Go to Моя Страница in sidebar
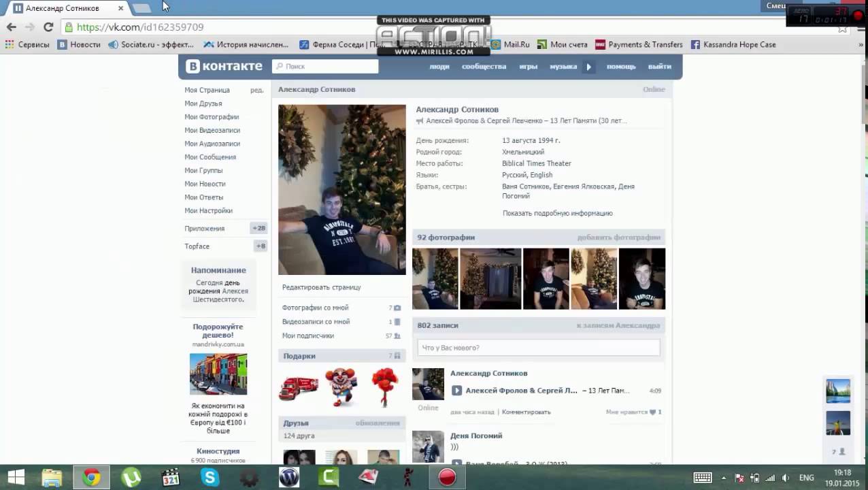The image size is (868, 490). point(207,90)
